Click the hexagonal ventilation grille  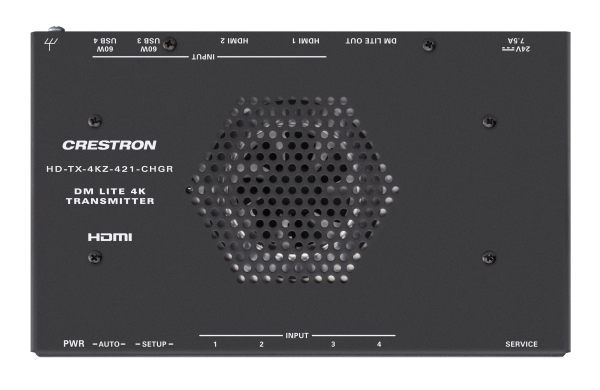tap(293, 190)
